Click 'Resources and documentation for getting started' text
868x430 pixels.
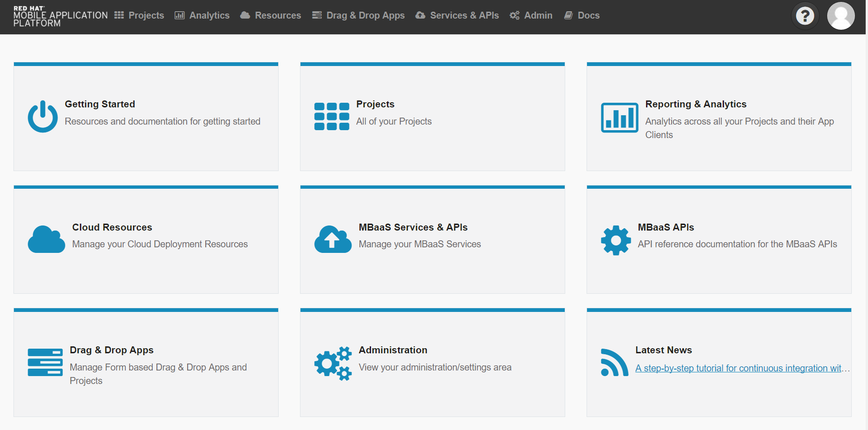pos(163,121)
